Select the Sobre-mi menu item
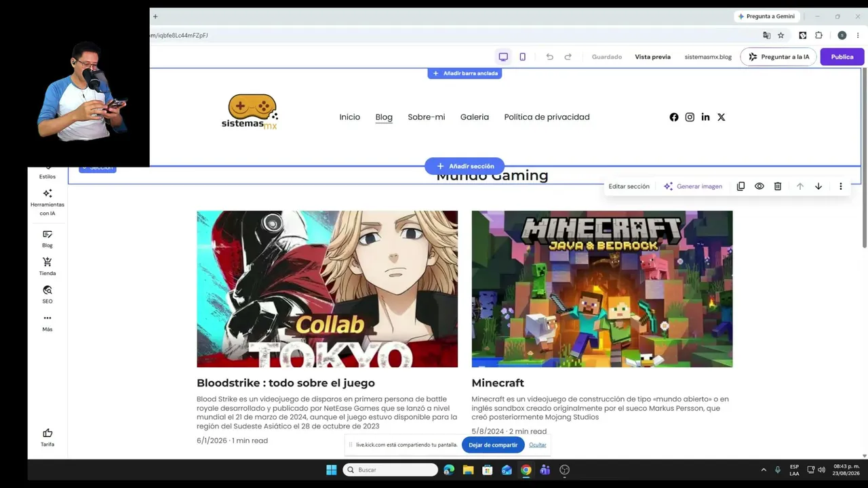This screenshot has width=868, height=488. [427, 117]
